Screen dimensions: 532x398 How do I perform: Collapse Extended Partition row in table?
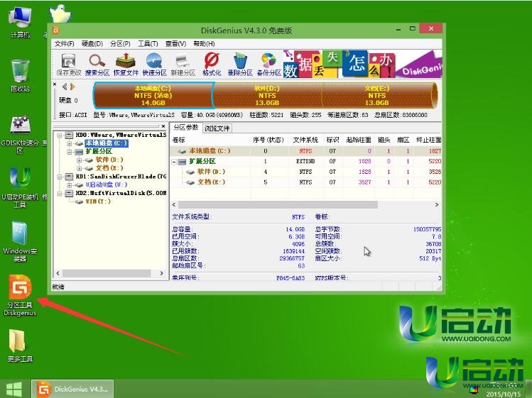174,162
